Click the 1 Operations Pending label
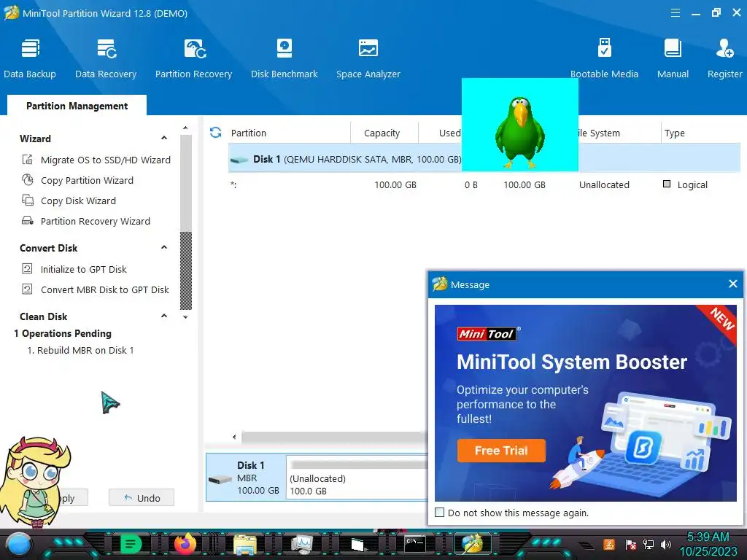Image resolution: width=747 pixels, height=560 pixels. (63, 334)
